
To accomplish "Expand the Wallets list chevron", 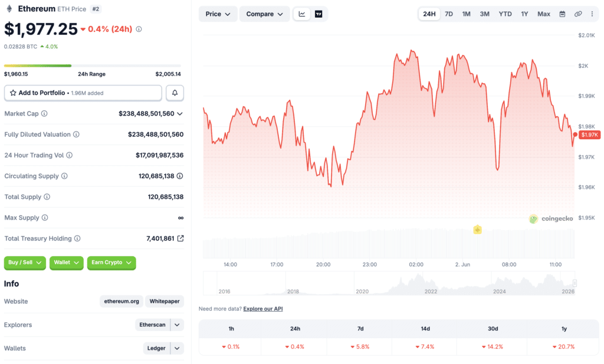I will point(177,348).
